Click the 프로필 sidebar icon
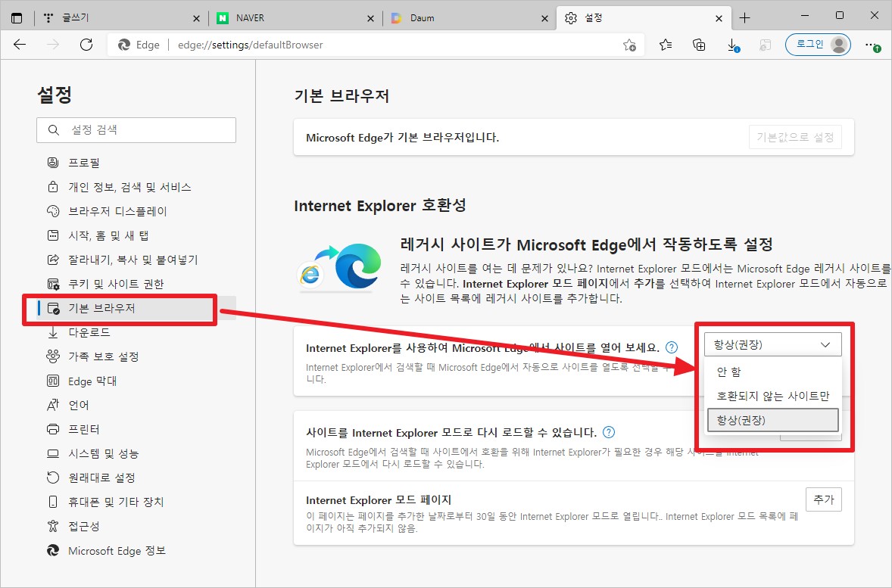The height and width of the screenshot is (588, 892). tap(53, 163)
